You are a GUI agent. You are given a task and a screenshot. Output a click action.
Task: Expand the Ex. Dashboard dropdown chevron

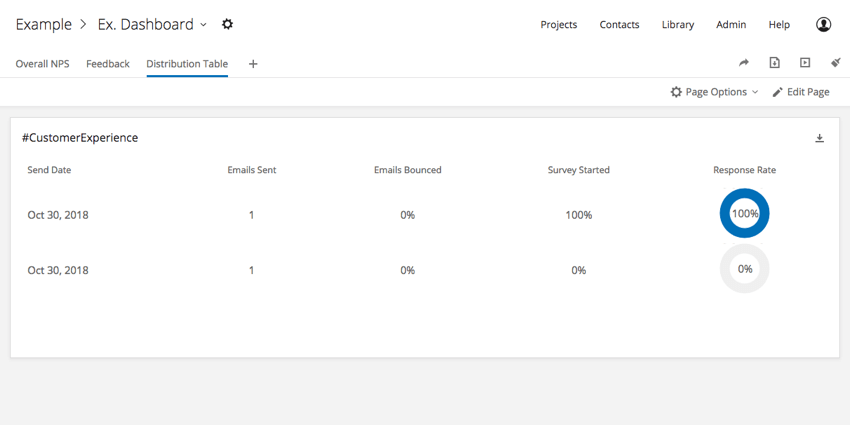[x=203, y=25]
